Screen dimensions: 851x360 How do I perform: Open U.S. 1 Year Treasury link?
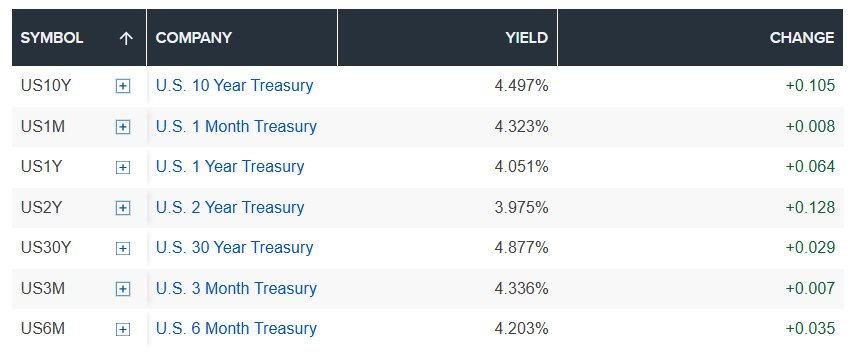point(230,166)
